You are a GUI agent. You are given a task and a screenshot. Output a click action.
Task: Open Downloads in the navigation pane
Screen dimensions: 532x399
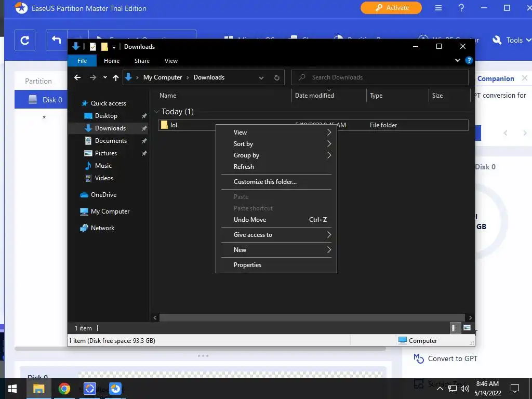tap(110, 128)
